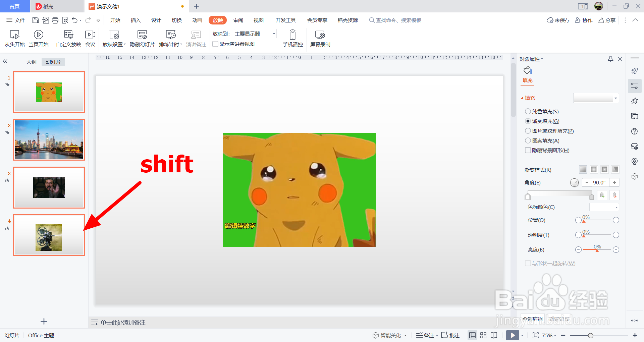Select first gradient style preset

click(x=583, y=169)
